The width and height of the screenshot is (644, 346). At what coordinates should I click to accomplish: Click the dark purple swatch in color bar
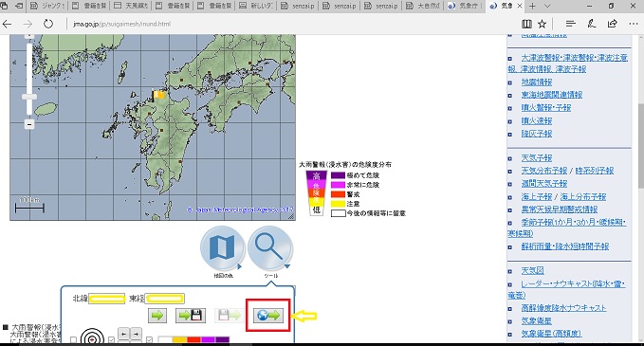point(222,340)
